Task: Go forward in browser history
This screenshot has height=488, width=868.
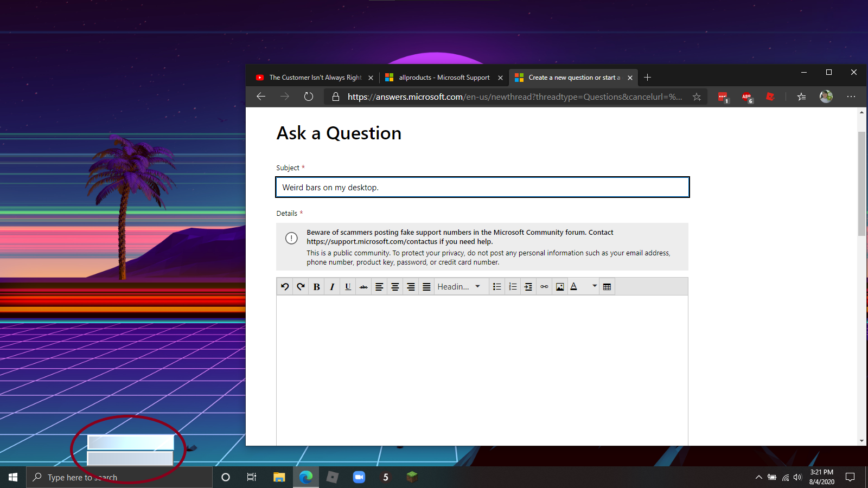Action: (x=285, y=97)
